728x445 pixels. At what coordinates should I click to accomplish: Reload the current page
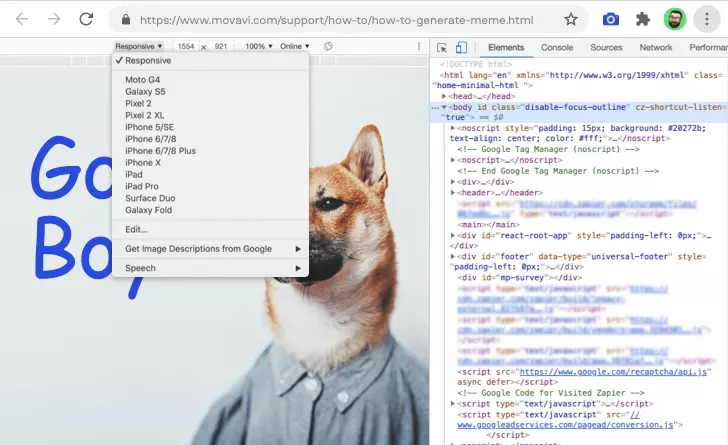tap(86, 19)
